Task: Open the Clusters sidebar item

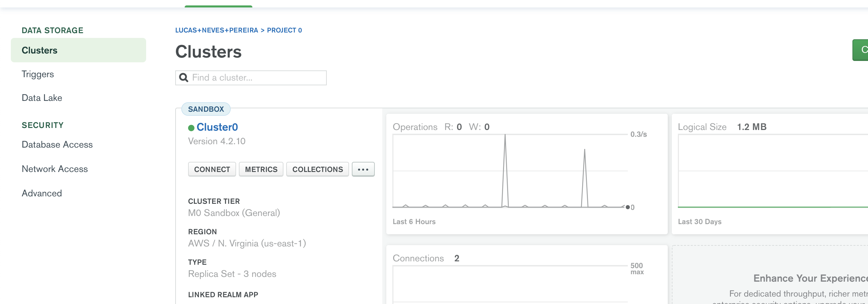Action: 78,50
